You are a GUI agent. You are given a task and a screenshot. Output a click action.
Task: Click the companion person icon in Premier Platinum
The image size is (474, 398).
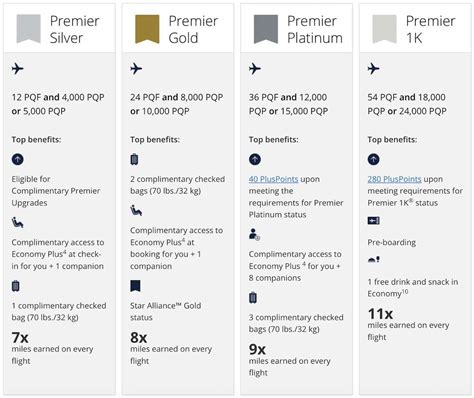pos(254,234)
